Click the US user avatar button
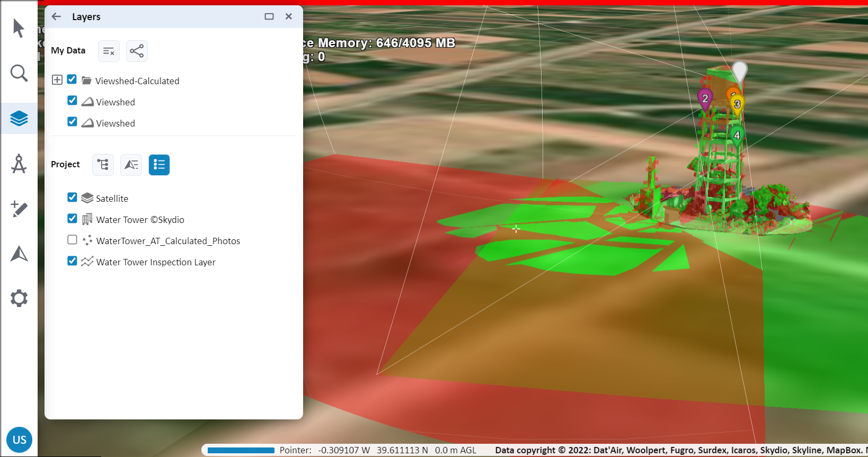Image resolution: width=868 pixels, height=457 pixels. tap(20, 440)
